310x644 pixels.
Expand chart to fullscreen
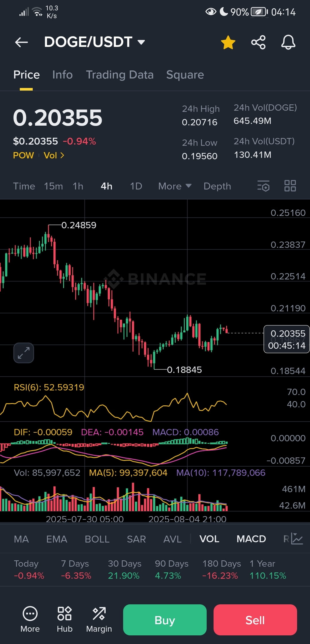pos(24,353)
